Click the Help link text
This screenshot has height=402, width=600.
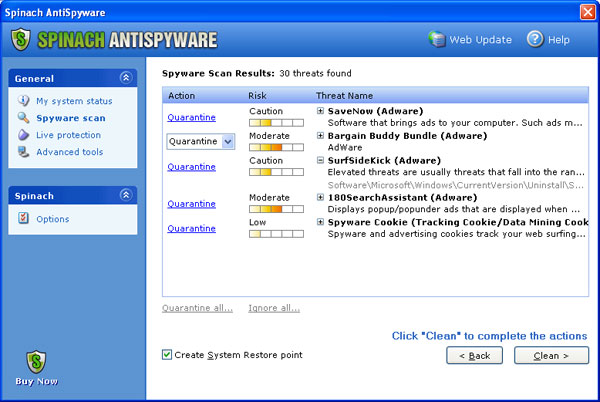[x=559, y=40]
